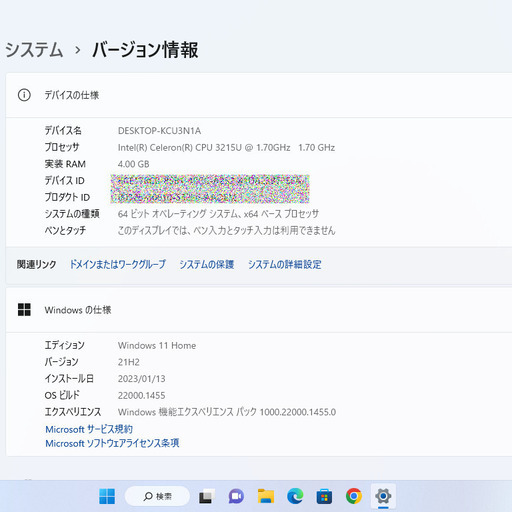The image size is (512, 512).
Task: Click the 実装 RAM label
Action: coord(65,164)
